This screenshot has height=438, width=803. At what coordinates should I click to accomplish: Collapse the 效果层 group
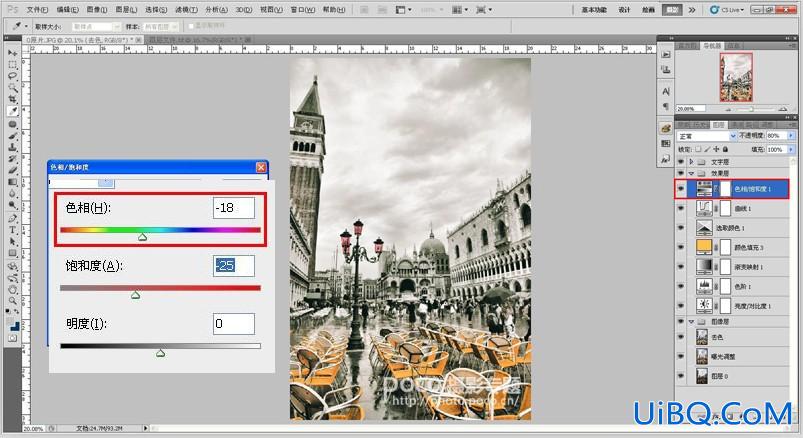coord(691,173)
